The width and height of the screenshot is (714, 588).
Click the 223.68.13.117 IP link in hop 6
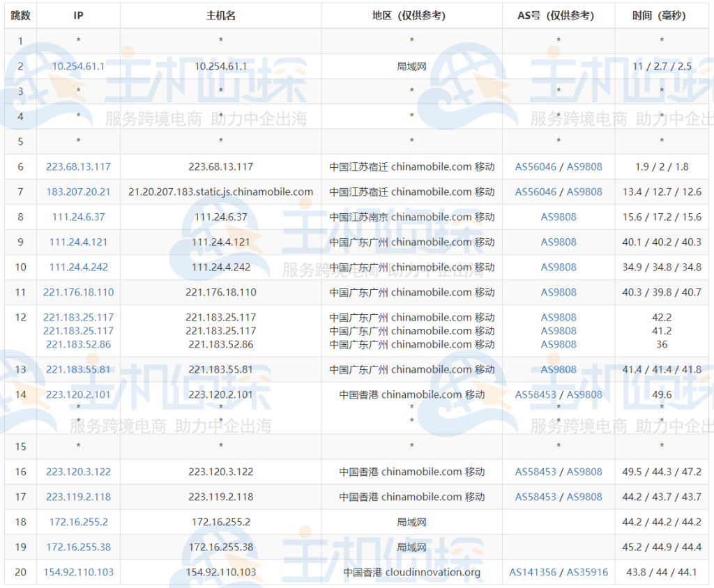pyautogui.click(x=78, y=167)
